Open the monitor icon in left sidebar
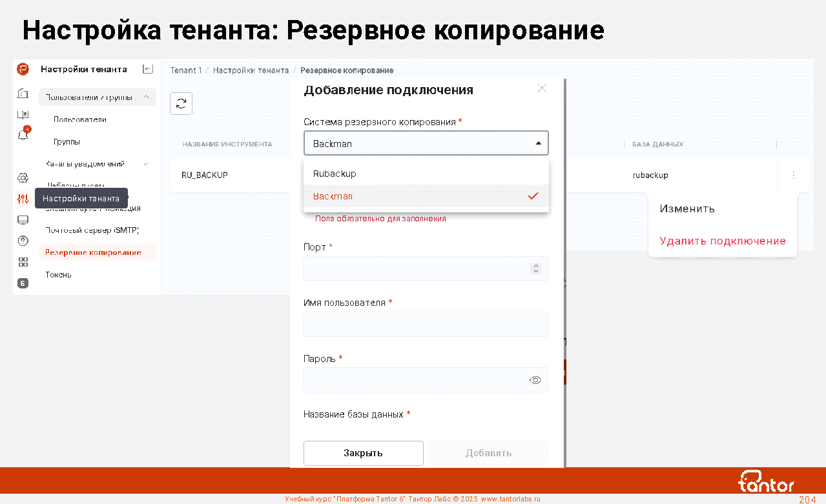Screen dimensions: 826x504 23,220
